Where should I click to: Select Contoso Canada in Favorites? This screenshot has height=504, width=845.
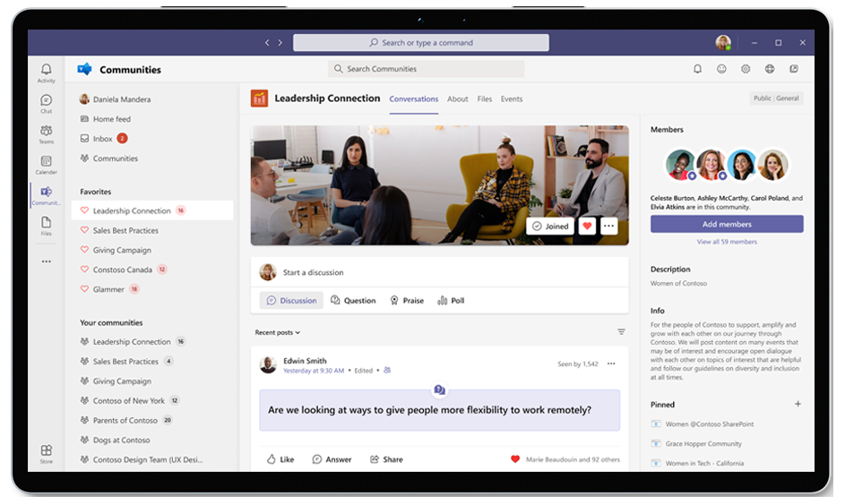[123, 269]
